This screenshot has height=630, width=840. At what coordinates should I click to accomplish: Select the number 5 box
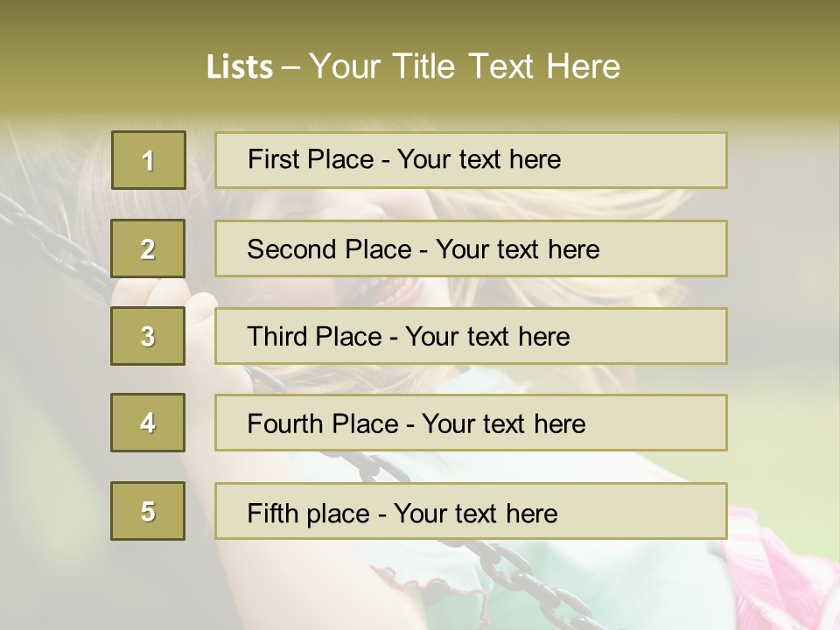pyautogui.click(x=148, y=511)
